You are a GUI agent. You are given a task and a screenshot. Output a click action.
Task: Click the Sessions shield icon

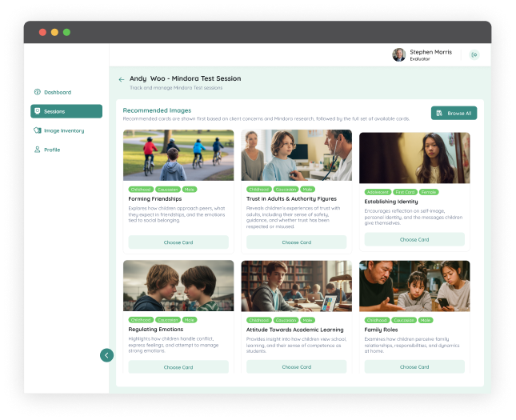(37, 111)
